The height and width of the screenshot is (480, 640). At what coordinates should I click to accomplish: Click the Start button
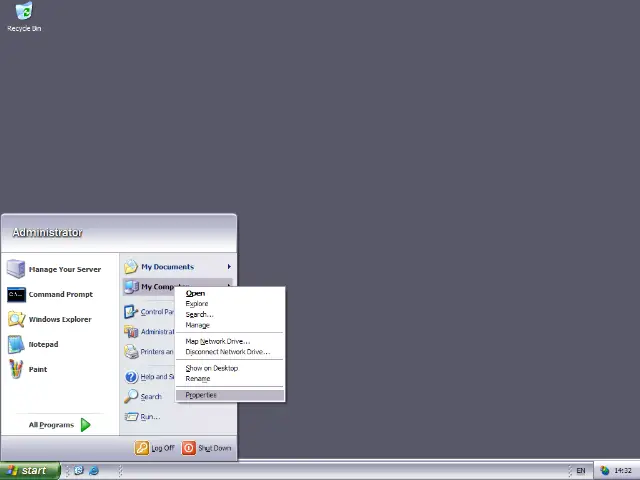tap(30, 471)
